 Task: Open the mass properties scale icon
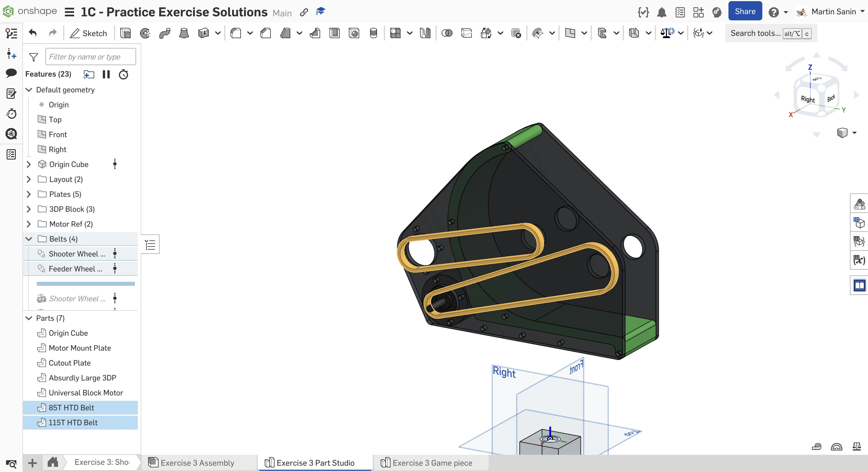click(x=856, y=446)
